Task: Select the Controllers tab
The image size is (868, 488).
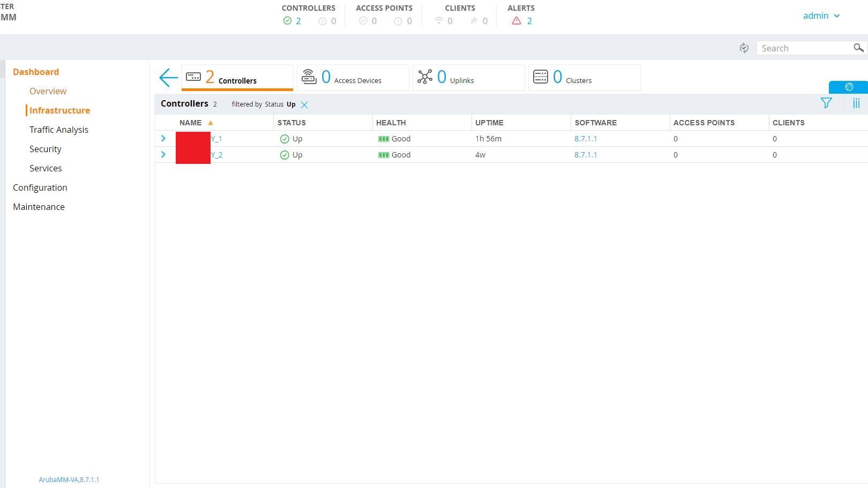Action: click(x=237, y=78)
